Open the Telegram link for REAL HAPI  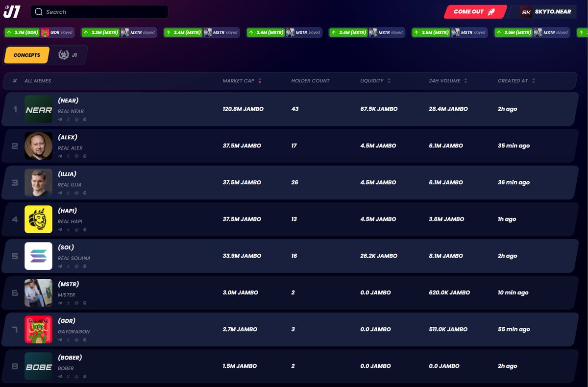coord(60,230)
